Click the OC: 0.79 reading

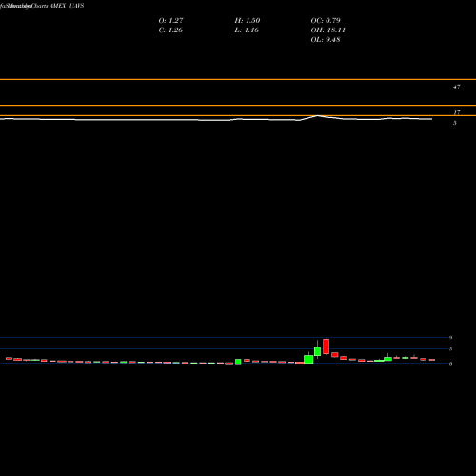point(326,21)
